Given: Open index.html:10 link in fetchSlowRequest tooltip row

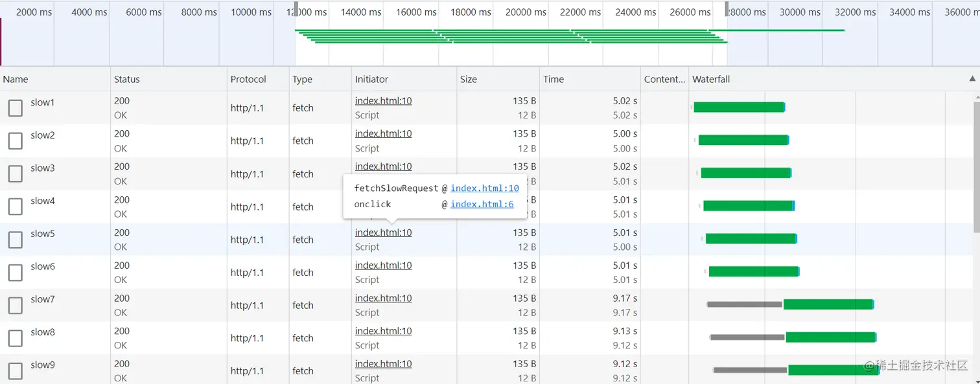Looking at the screenshot, I should point(485,188).
